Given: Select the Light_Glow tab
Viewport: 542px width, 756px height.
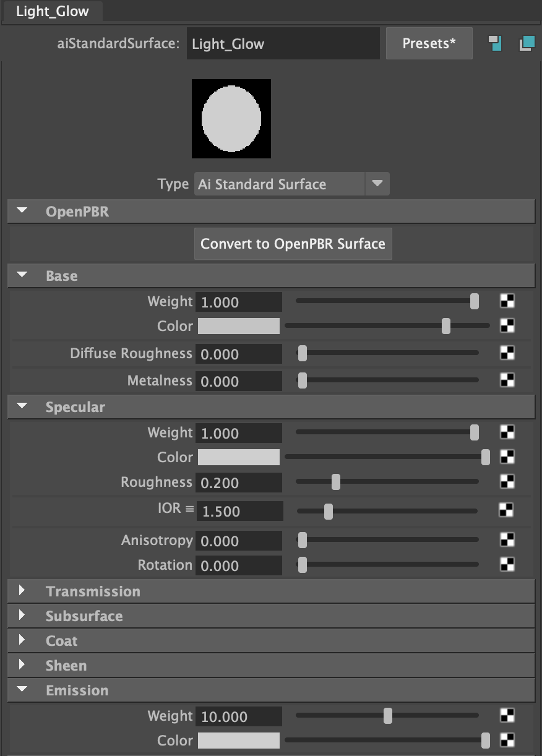Looking at the screenshot, I should [x=53, y=11].
